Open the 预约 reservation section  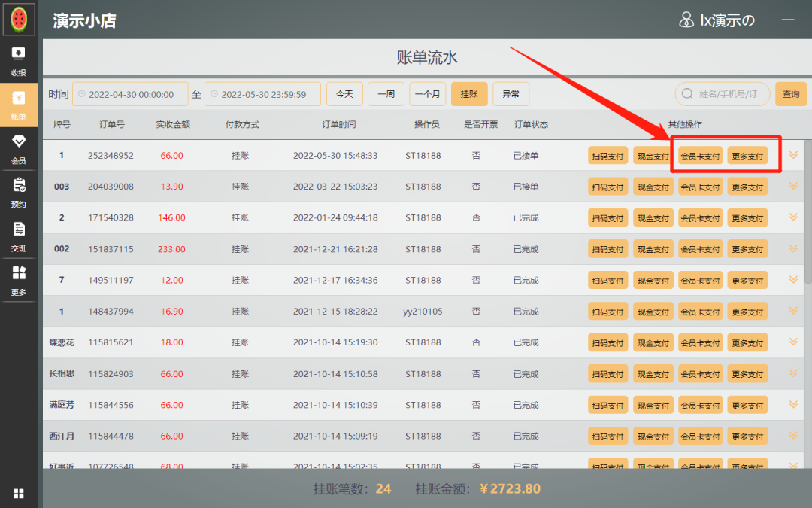click(19, 193)
